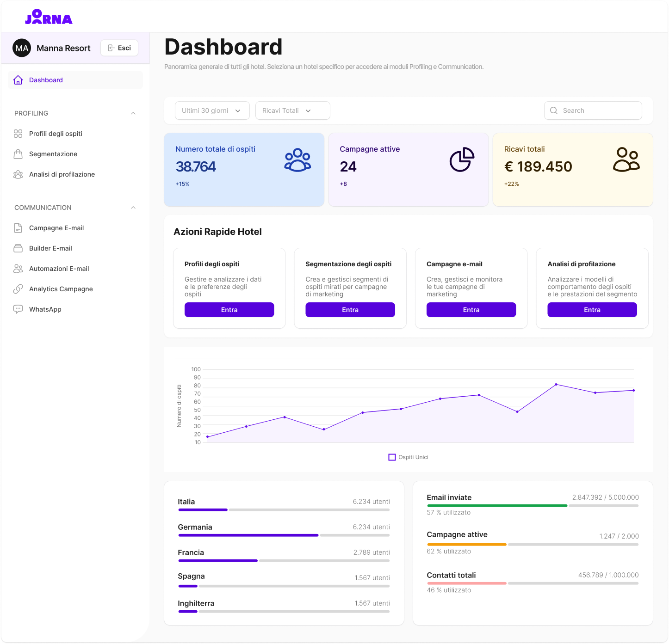The width and height of the screenshot is (669, 644).
Task: Click the Analytics Campagne link icon
Action: [18, 288]
